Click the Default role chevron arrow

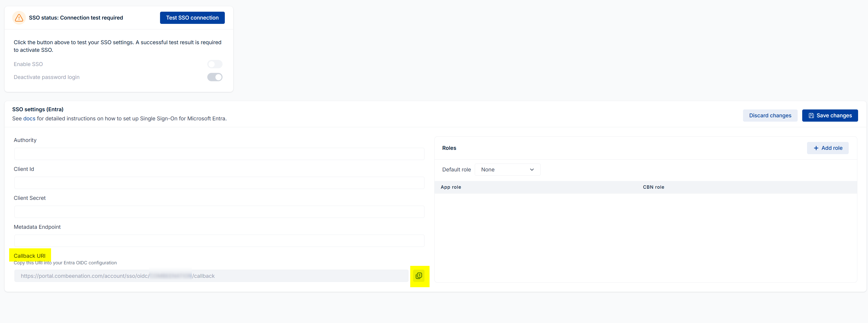tap(532, 170)
